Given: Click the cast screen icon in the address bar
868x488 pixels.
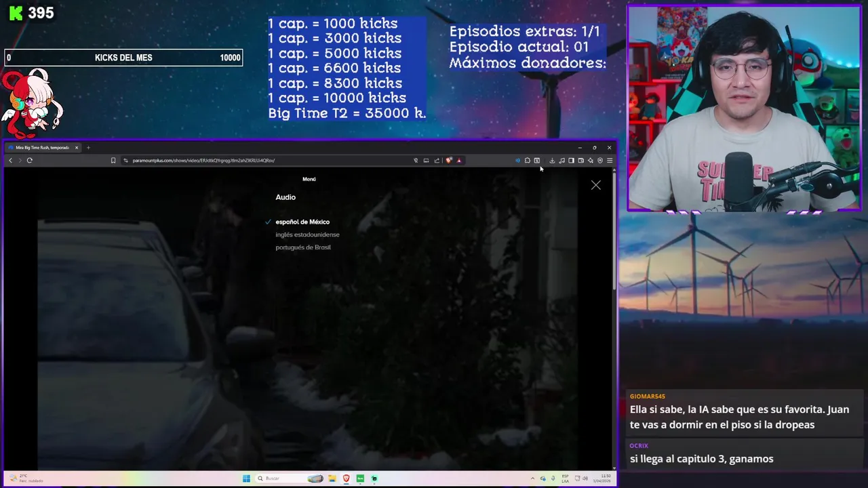Looking at the screenshot, I should tap(426, 161).
